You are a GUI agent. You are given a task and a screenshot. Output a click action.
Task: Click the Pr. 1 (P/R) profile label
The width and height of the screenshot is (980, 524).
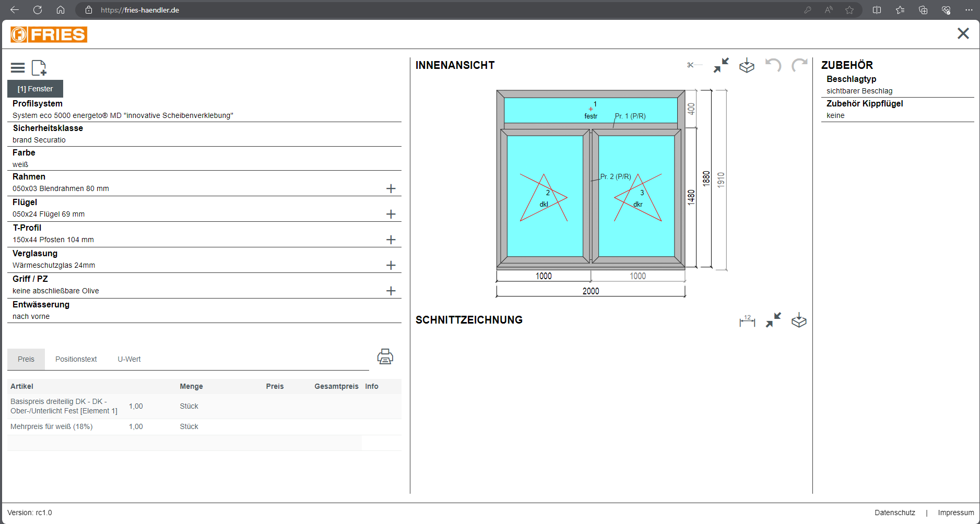(x=630, y=116)
